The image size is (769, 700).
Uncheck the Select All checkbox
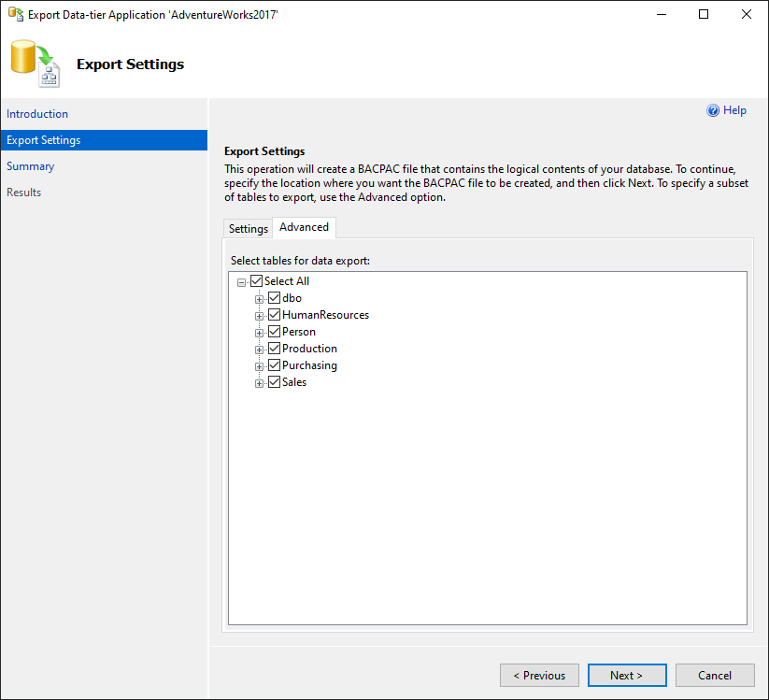click(x=257, y=281)
